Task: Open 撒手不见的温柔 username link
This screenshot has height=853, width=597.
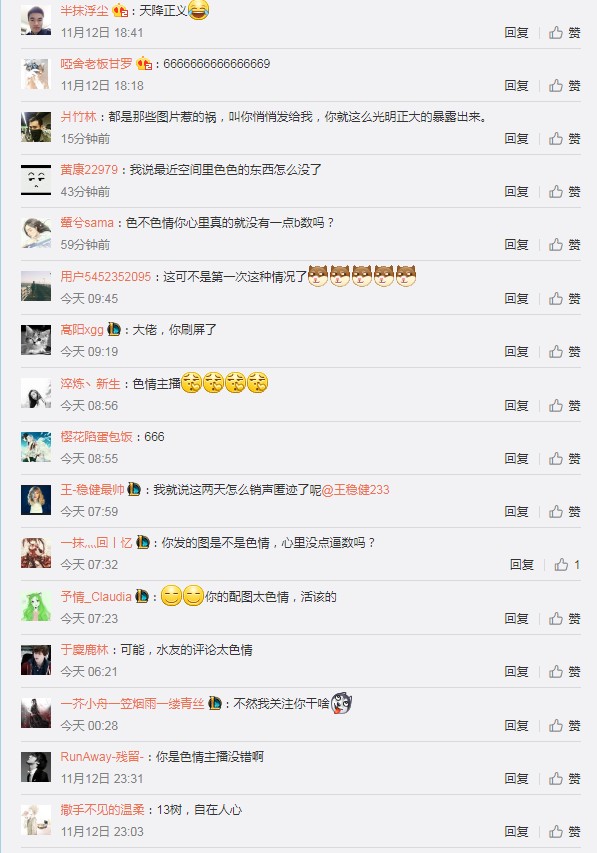Action: click(102, 810)
